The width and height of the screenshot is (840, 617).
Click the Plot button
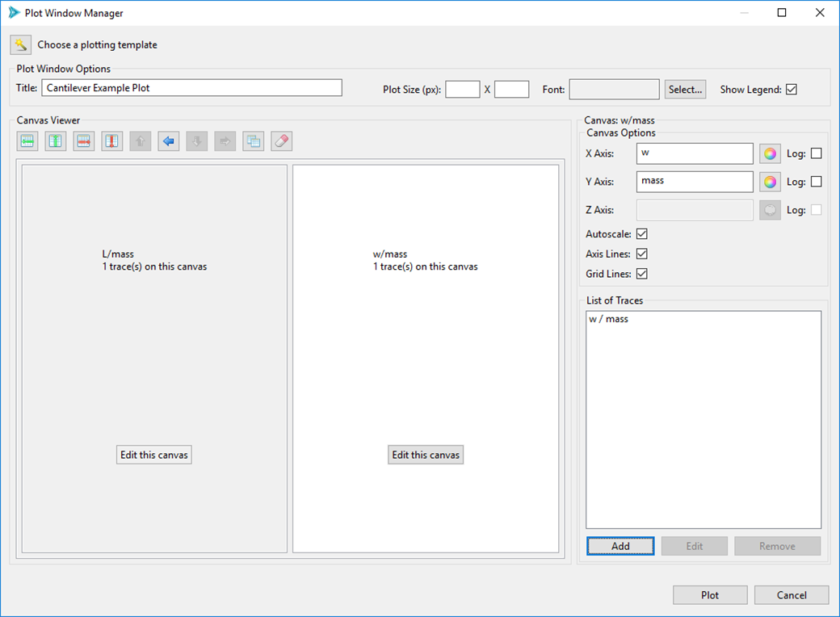pos(709,594)
